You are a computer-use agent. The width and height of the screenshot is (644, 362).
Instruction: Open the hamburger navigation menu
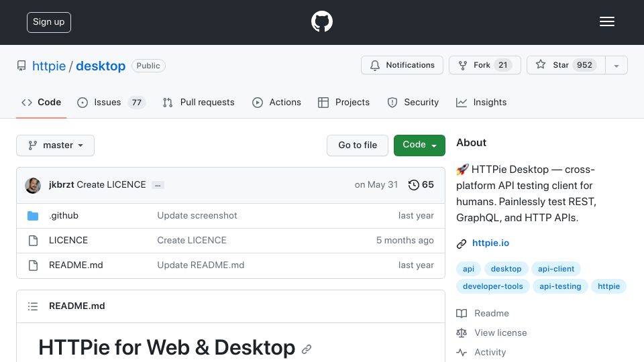(x=606, y=21)
